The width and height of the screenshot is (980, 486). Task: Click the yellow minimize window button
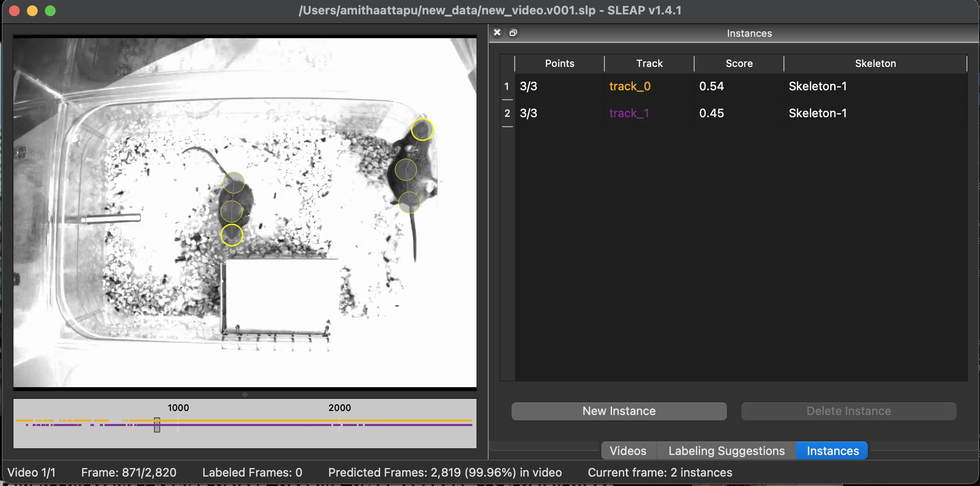[32, 10]
